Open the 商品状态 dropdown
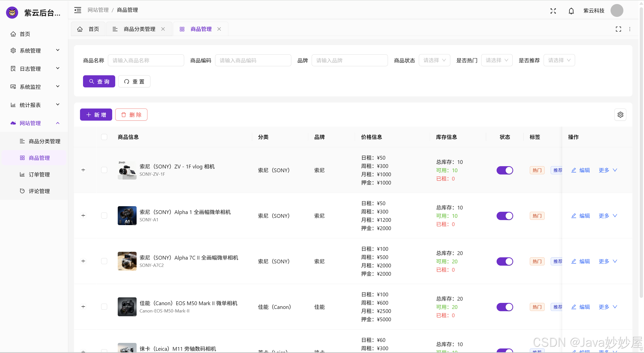 [434, 60]
